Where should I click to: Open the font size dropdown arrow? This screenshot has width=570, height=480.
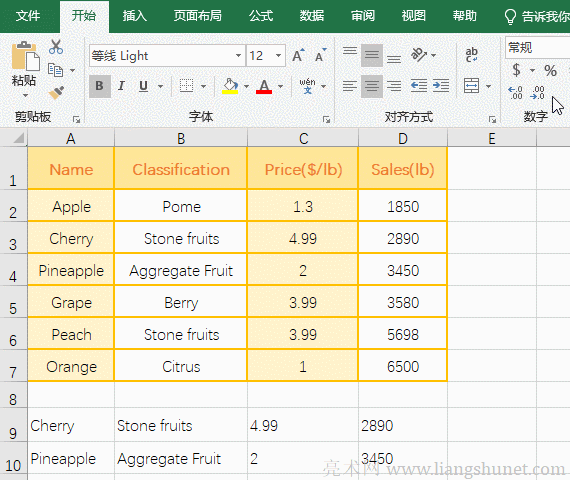(278, 56)
